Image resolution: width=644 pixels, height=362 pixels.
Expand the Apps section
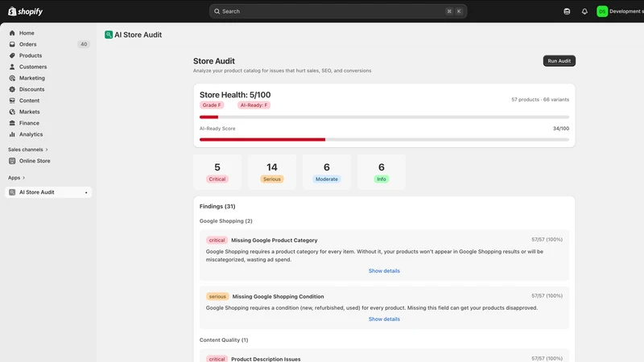(16, 178)
